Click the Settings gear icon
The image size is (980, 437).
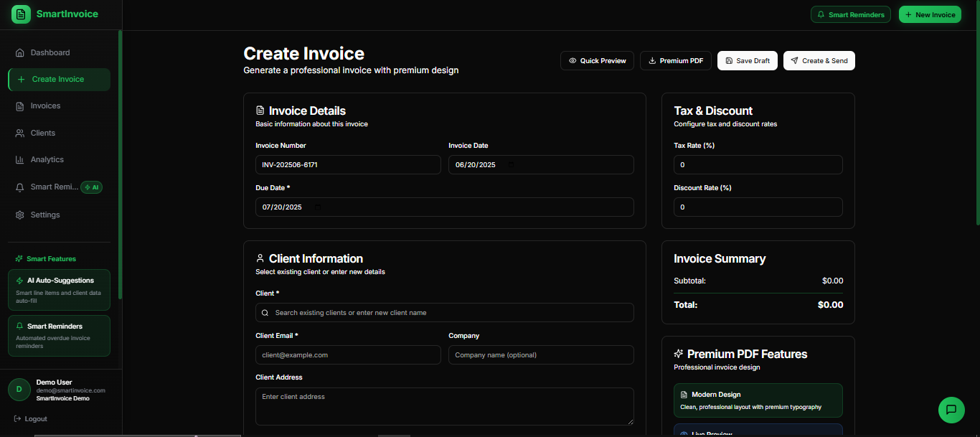[x=20, y=215]
